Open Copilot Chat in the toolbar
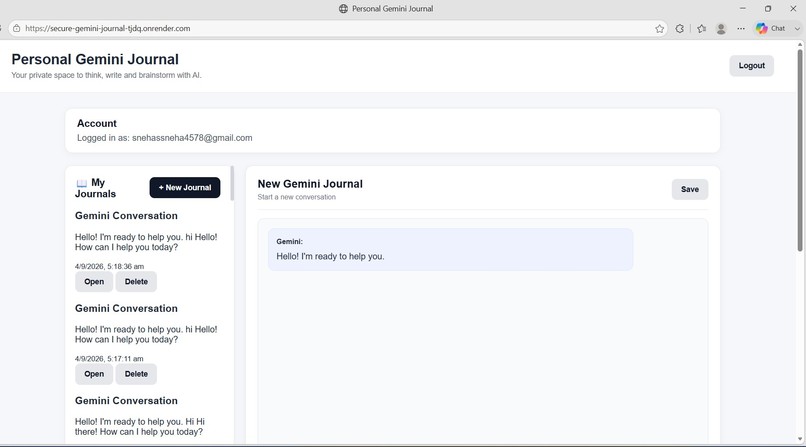This screenshot has width=806, height=447. [770, 29]
